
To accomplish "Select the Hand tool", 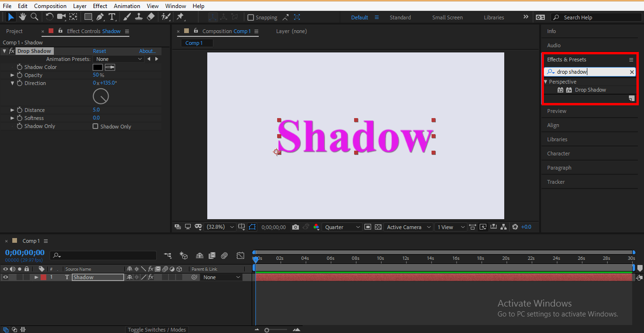I will [x=22, y=17].
